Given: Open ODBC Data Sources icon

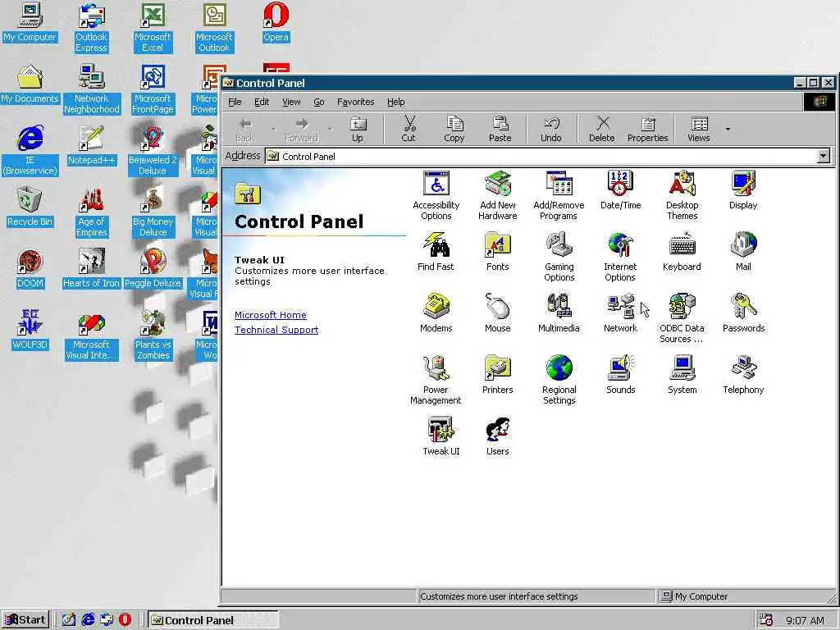Looking at the screenshot, I should (x=682, y=319).
